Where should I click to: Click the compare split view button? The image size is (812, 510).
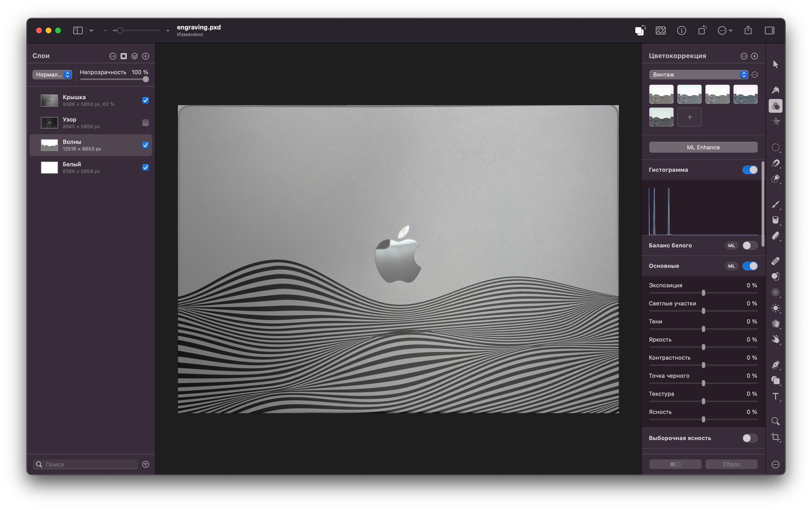tap(675, 465)
